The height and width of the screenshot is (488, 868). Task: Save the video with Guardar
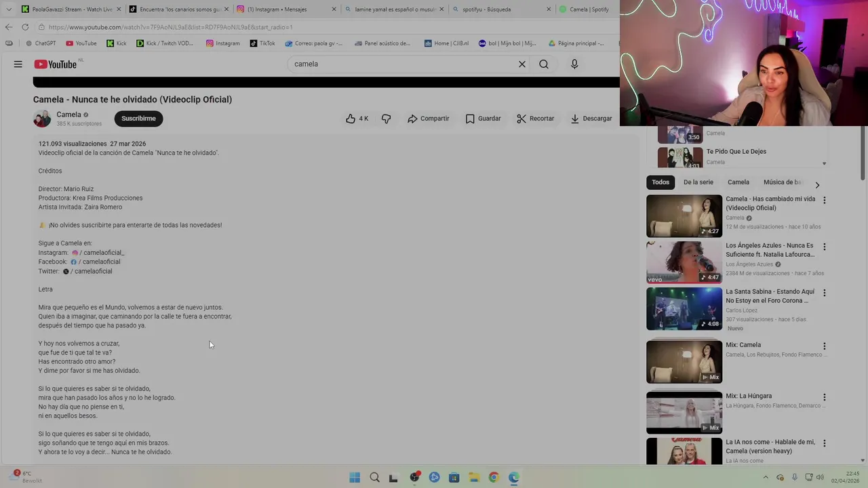(483, 119)
